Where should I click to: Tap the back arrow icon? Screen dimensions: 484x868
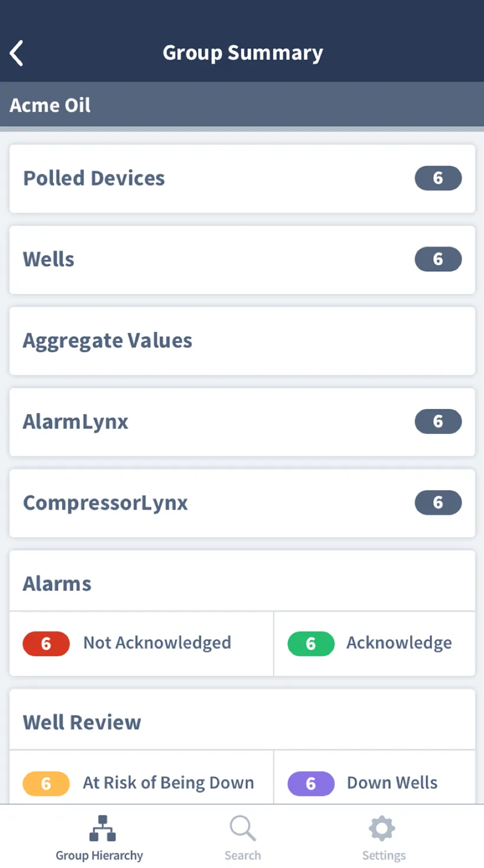[x=17, y=53]
